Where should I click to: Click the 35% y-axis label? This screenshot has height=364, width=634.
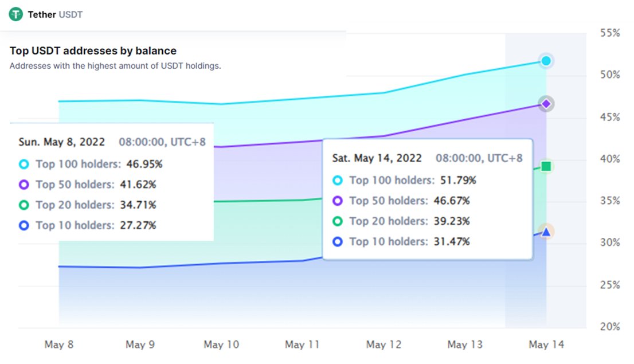click(610, 201)
